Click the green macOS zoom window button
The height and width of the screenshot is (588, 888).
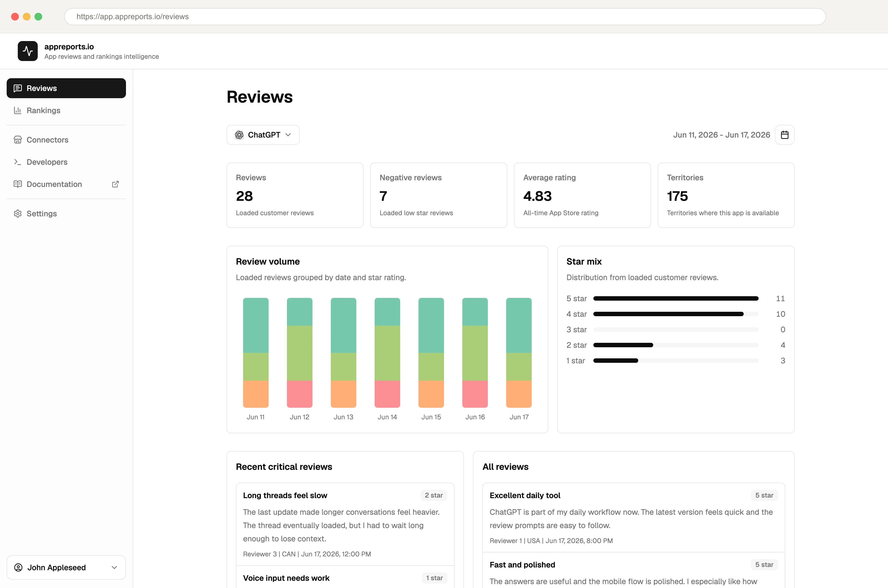coord(38,16)
